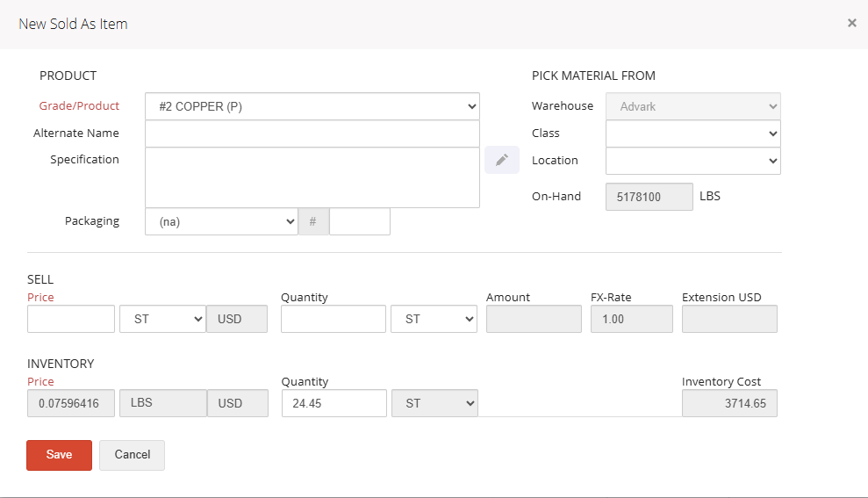Click the Sell Price input field

click(x=71, y=319)
